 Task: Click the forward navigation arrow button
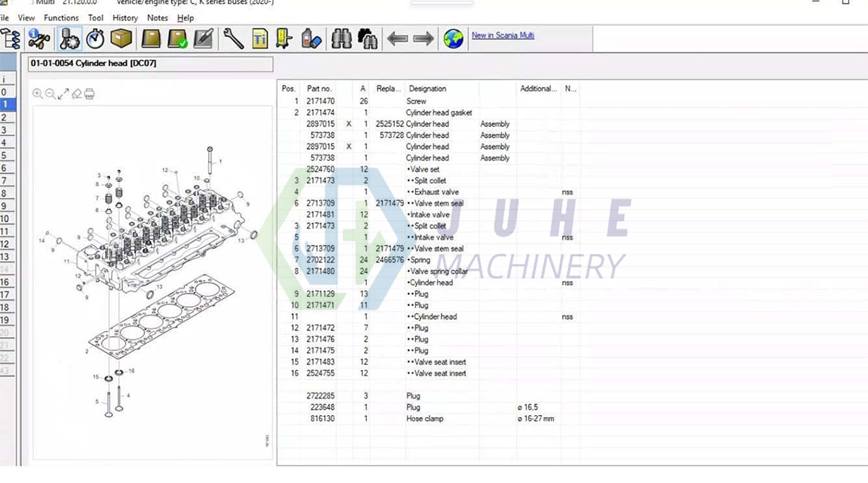point(425,38)
